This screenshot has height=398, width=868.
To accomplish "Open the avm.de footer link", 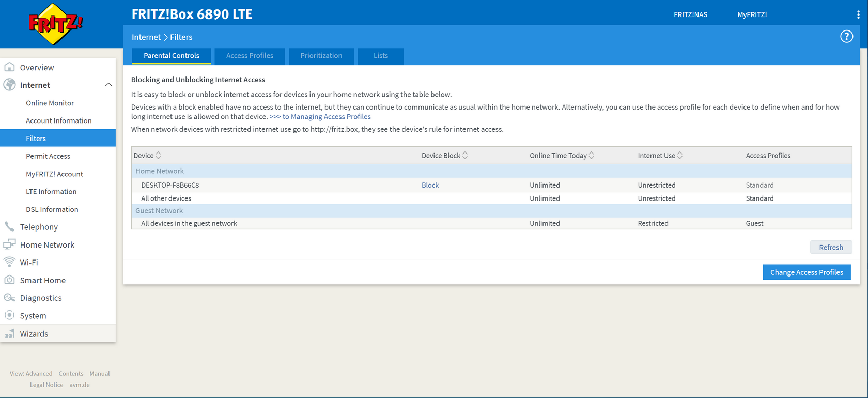I will point(80,385).
